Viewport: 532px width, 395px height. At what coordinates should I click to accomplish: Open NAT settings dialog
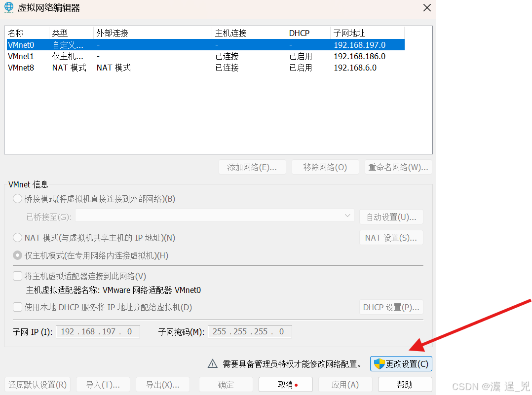[x=391, y=237]
